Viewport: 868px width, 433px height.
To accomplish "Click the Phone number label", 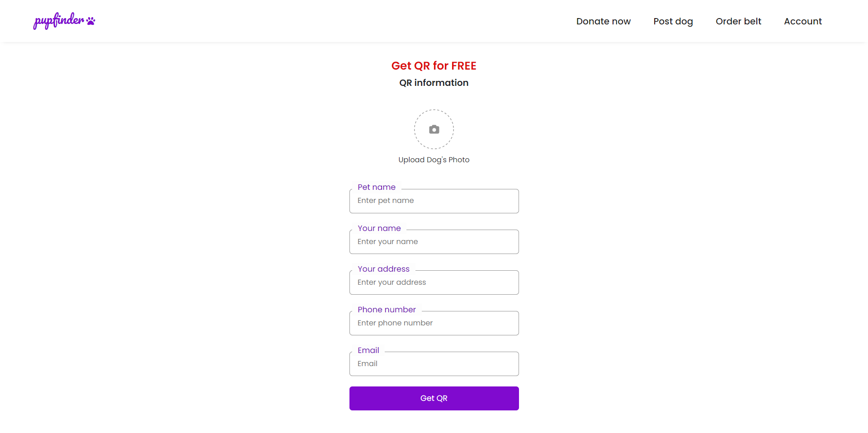I will pos(386,310).
